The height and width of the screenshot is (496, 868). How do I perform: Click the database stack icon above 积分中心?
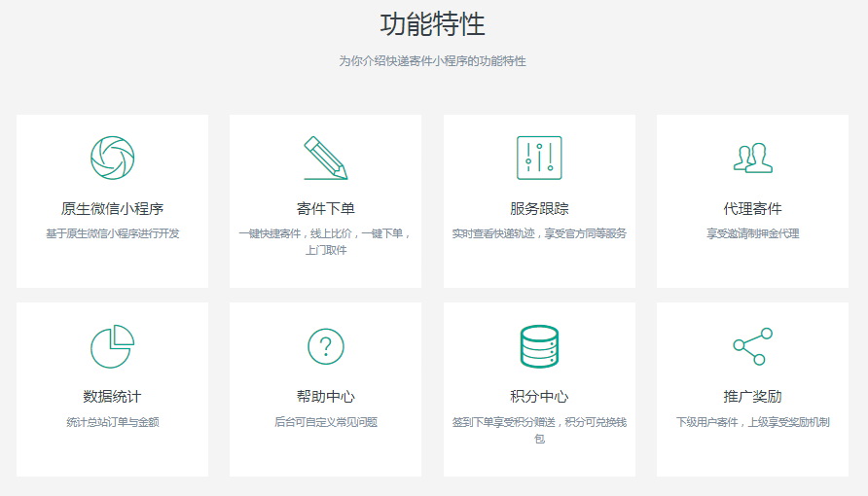click(x=539, y=346)
